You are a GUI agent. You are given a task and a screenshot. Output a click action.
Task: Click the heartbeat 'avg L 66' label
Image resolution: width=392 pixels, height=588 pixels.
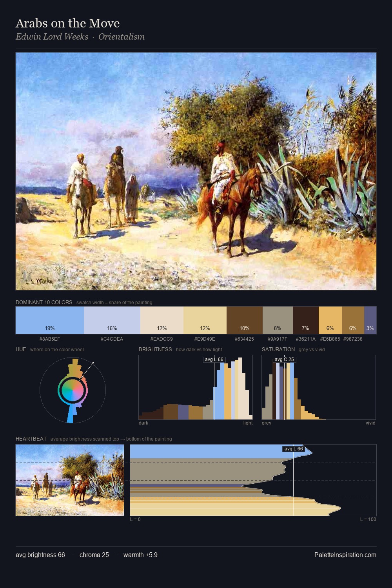click(294, 449)
